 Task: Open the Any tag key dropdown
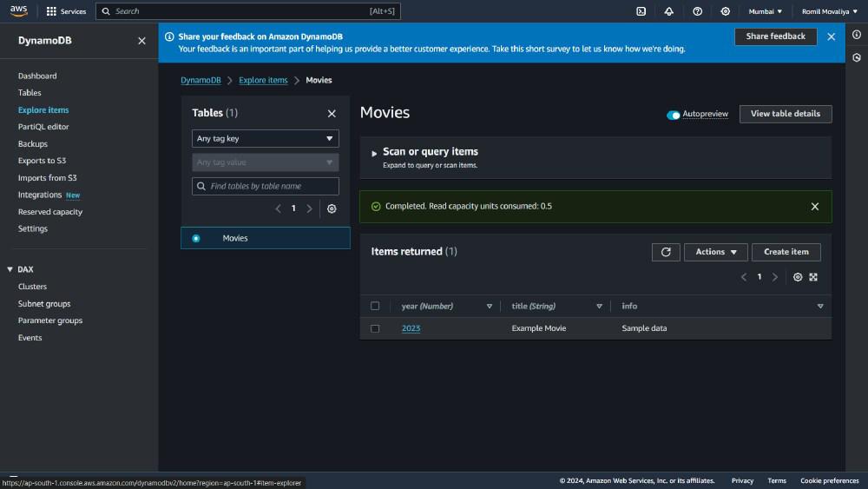(265, 138)
